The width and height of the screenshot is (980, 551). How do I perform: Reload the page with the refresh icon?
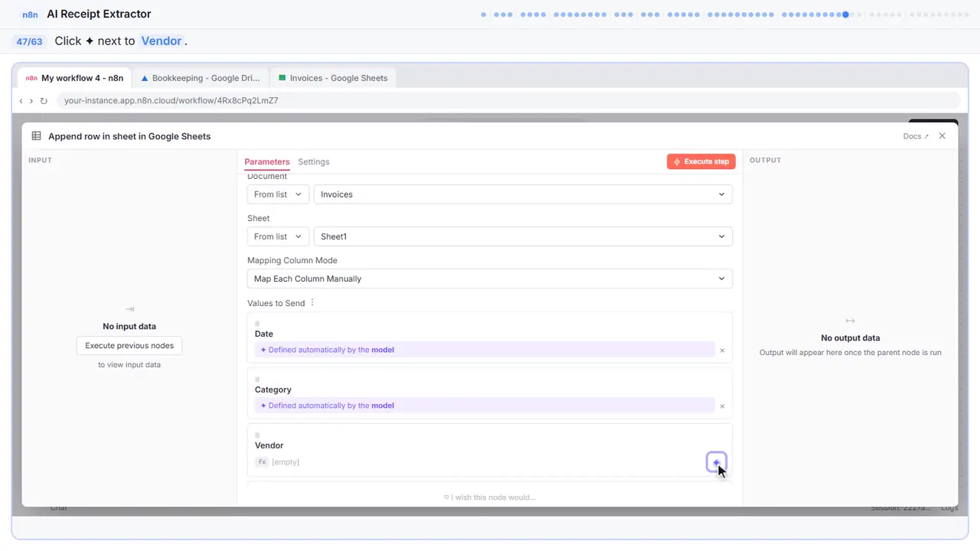coord(44,101)
